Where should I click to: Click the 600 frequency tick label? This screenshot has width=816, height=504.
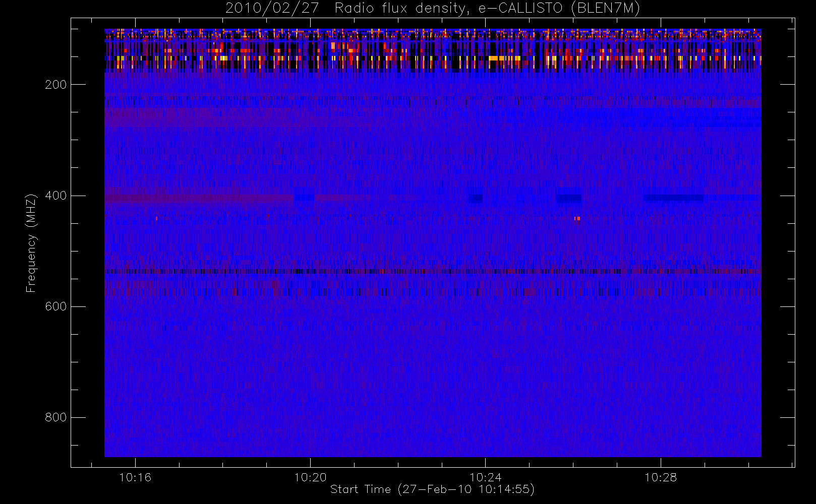[56, 306]
